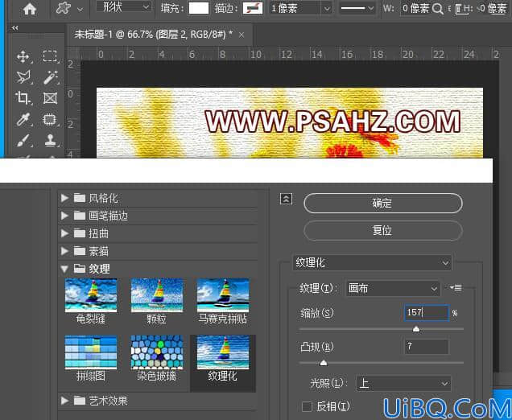This screenshot has width=512, height=420.
Task: Enable the 反相 invert checkbox
Action: 307,407
